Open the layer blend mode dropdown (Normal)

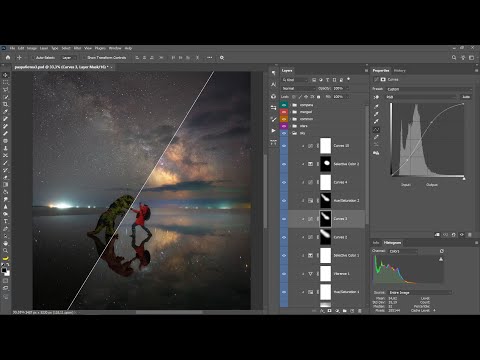298,88
